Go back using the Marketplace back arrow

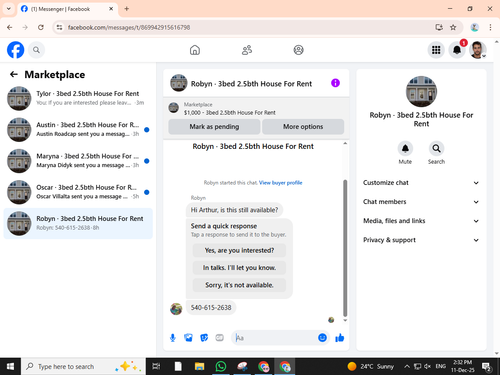pyautogui.click(x=14, y=74)
